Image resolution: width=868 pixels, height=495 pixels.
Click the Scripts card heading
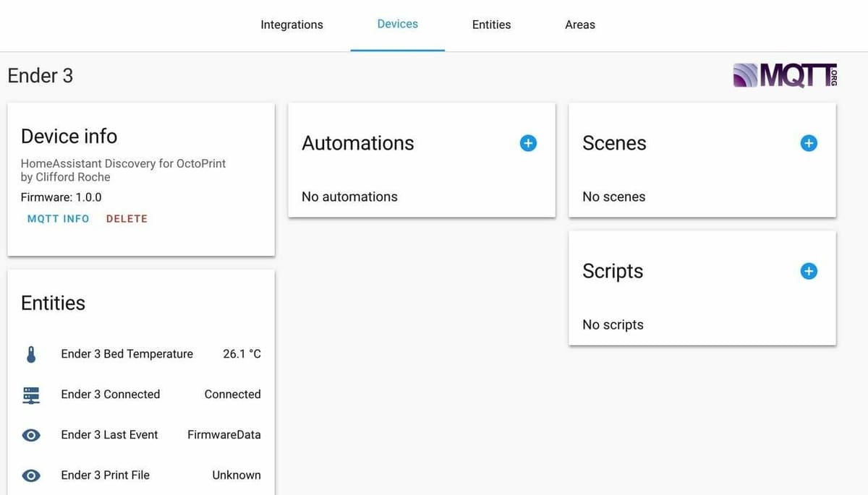pyautogui.click(x=613, y=271)
